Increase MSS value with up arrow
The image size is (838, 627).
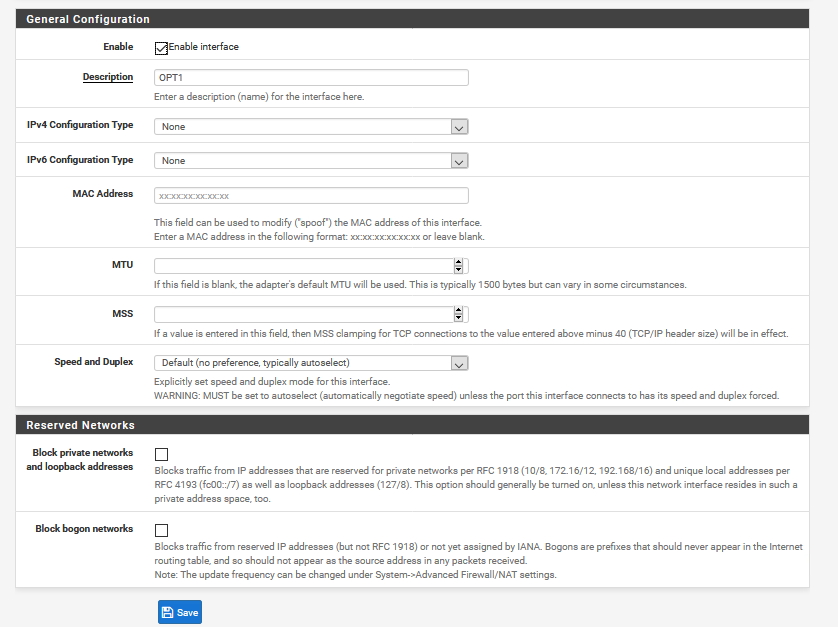click(x=458, y=311)
